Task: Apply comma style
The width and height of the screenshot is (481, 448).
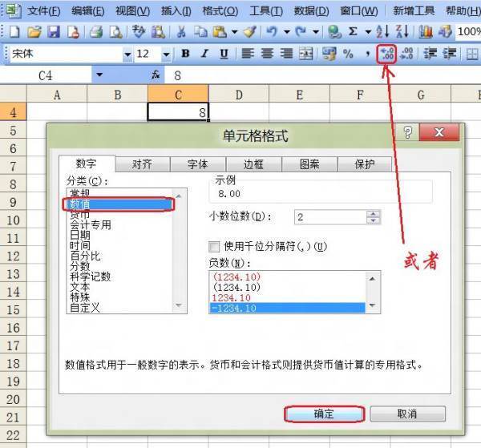Action: (367, 54)
